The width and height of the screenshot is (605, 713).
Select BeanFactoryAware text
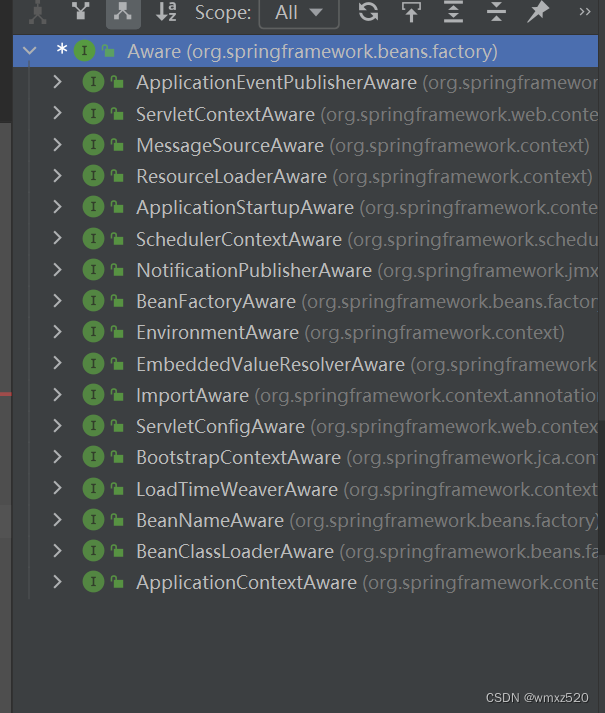point(216,301)
